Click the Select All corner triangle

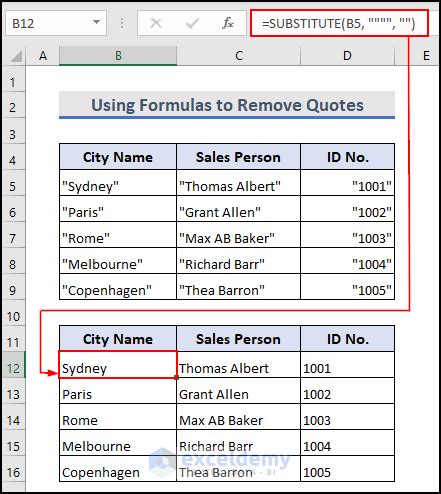click(x=16, y=56)
